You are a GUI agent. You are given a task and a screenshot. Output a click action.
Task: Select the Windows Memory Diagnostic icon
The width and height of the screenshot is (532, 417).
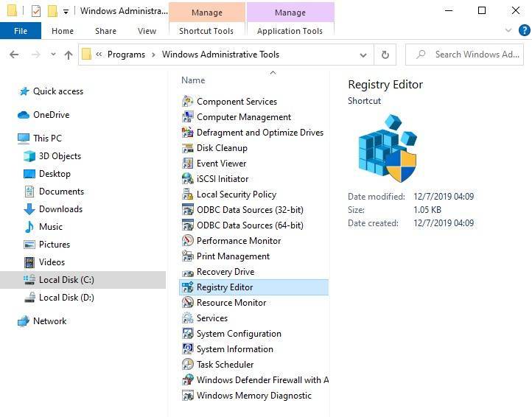188,396
